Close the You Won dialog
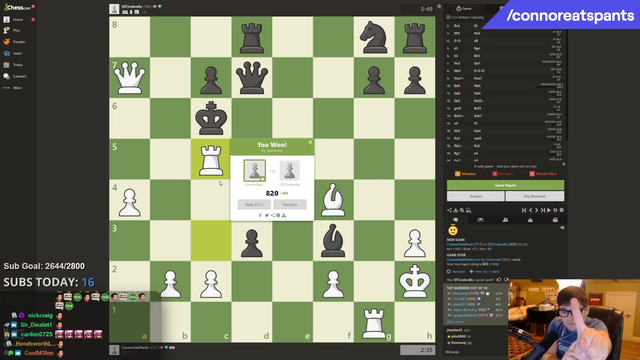The image size is (640, 360). (310, 142)
